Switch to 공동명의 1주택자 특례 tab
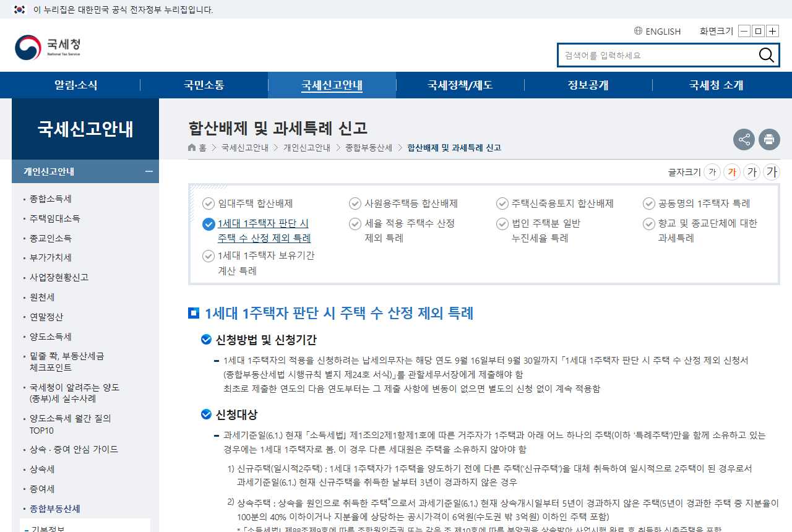 point(697,204)
